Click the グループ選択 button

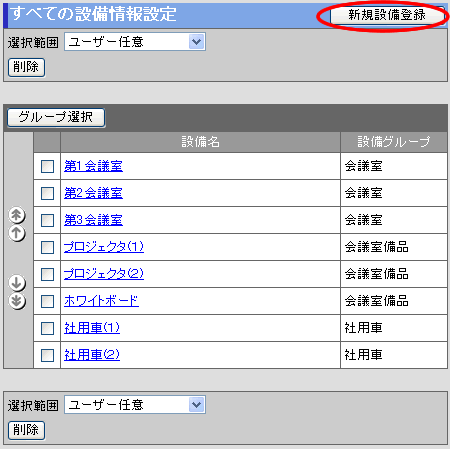(56, 117)
